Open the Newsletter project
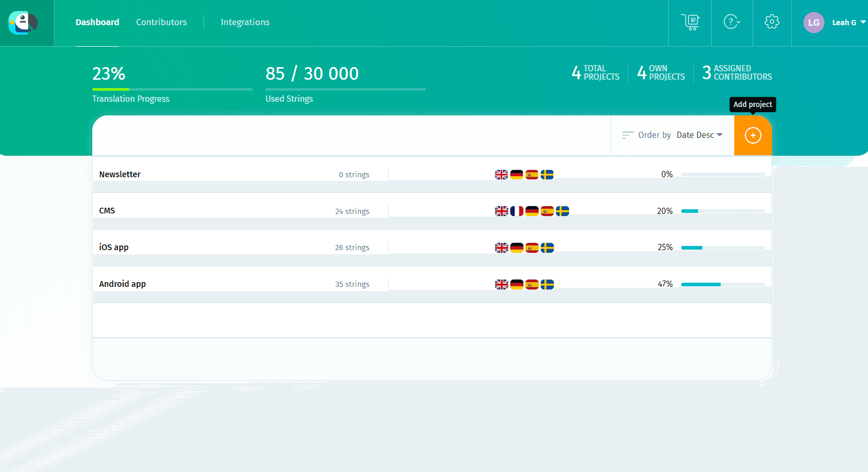The width and height of the screenshot is (868, 472). (120, 174)
